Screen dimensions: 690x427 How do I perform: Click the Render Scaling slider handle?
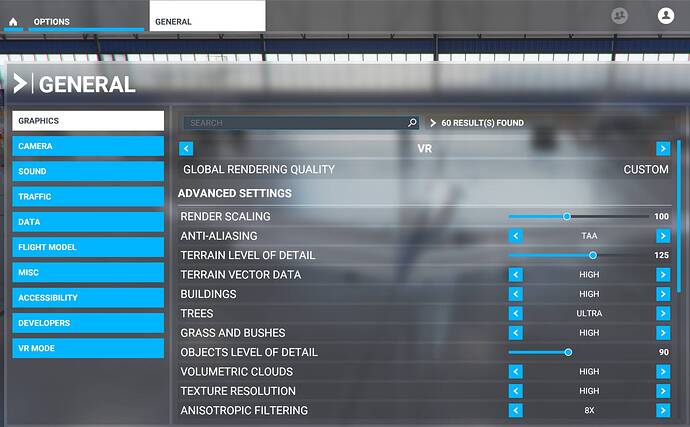click(x=566, y=216)
